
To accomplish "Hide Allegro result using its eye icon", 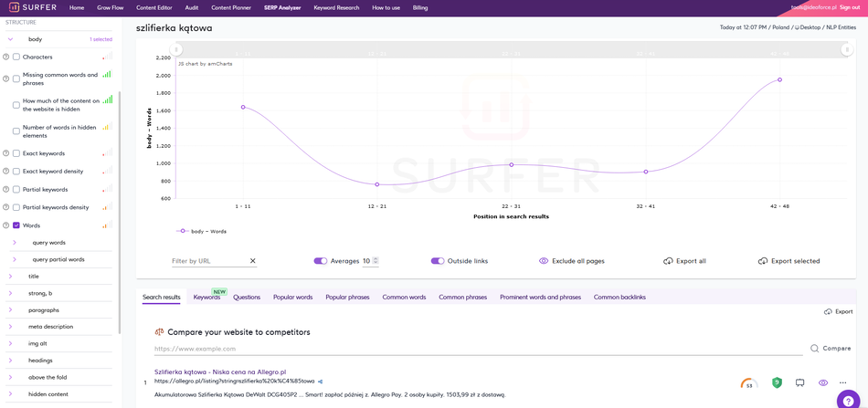I will click(822, 382).
